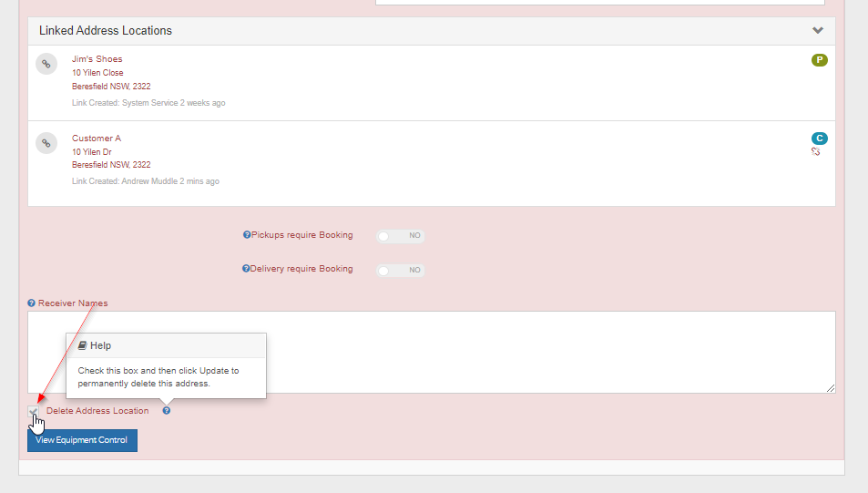This screenshot has width=868, height=493.
Task: Open the Customer A linked address
Action: [x=97, y=138]
